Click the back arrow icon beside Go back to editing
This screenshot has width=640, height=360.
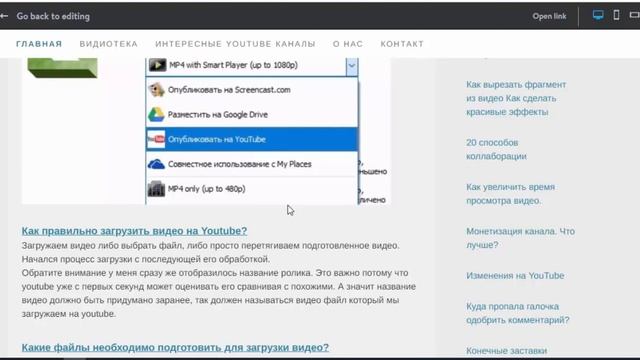4,16
